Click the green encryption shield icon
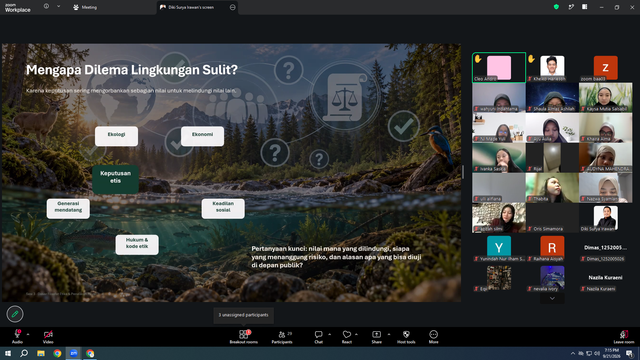This screenshot has width=640, height=360. coord(556,7)
